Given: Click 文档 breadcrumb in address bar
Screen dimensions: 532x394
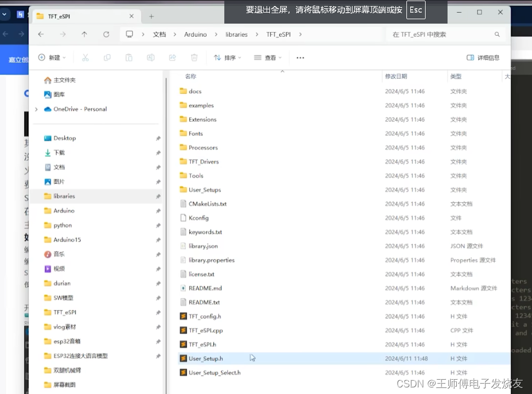Looking at the screenshot, I should click(x=159, y=34).
